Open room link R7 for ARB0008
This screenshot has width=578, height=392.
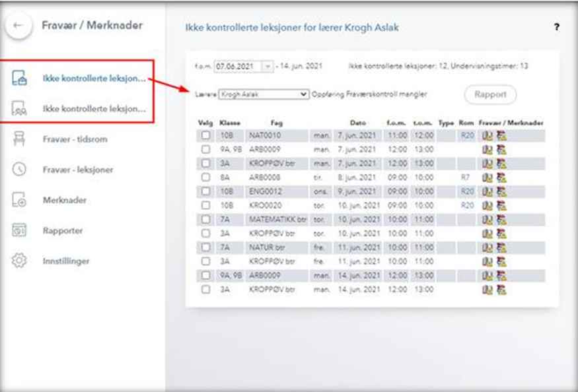465,178
